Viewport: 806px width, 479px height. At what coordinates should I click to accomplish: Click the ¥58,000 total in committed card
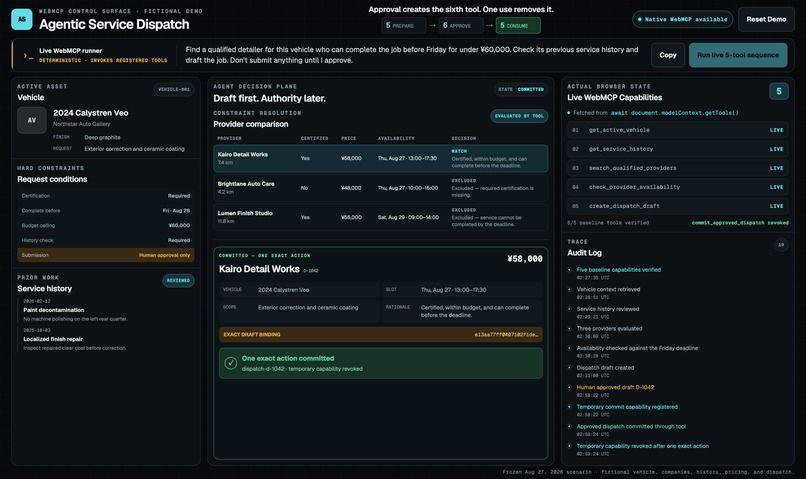524,259
